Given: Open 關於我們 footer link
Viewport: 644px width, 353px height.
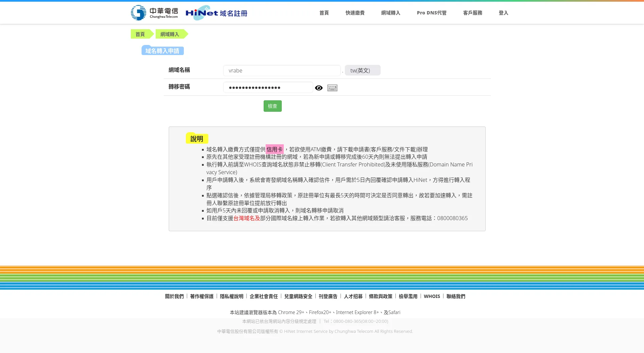Looking at the screenshot, I should coord(174,296).
